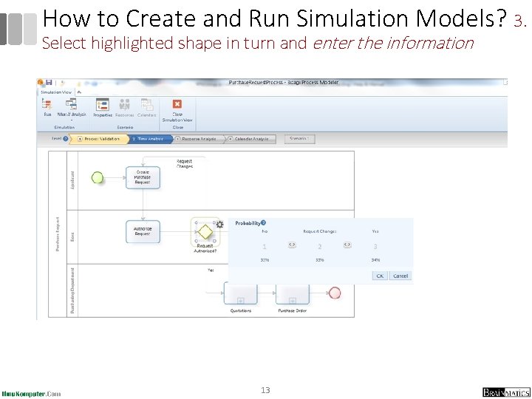Click swap arrows between No and Request Changes

[x=292, y=245]
